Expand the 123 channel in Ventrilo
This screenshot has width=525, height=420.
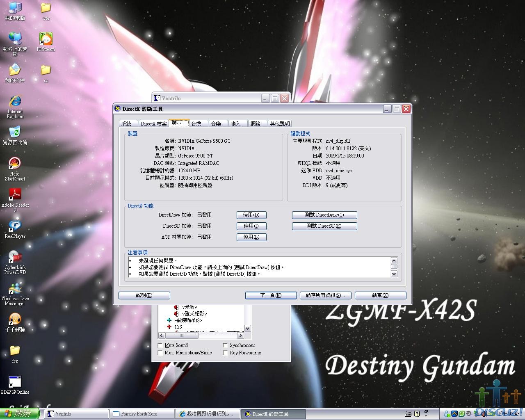(169, 327)
